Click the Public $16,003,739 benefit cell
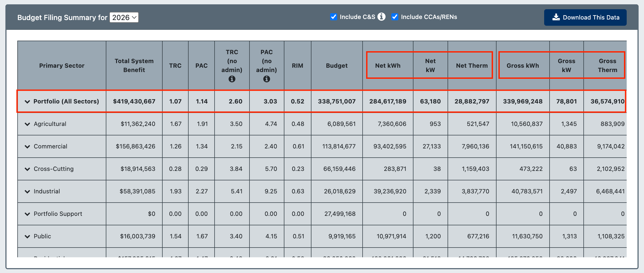644x273 pixels. (134, 236)
